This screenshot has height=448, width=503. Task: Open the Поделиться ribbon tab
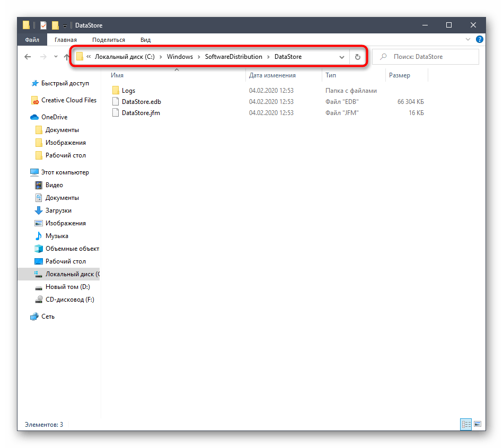click(108, 40)
